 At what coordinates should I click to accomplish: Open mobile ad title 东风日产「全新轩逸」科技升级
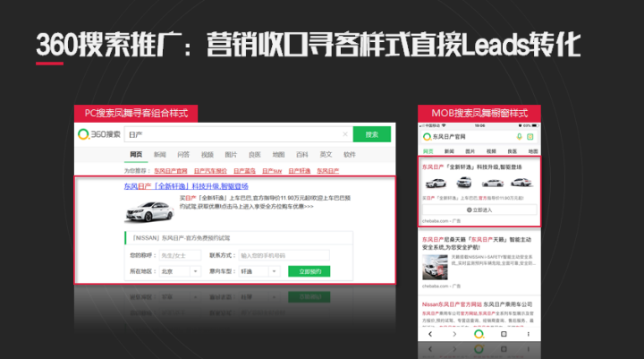472,167
